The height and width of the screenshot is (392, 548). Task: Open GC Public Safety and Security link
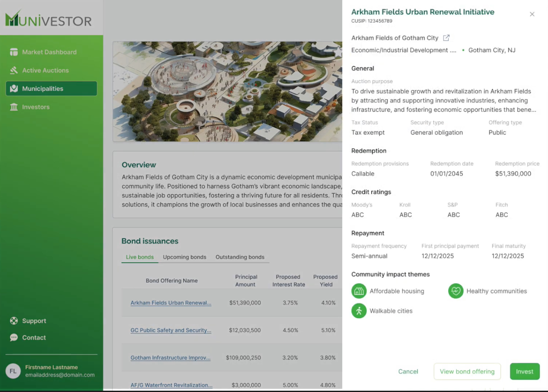point(171,330)
